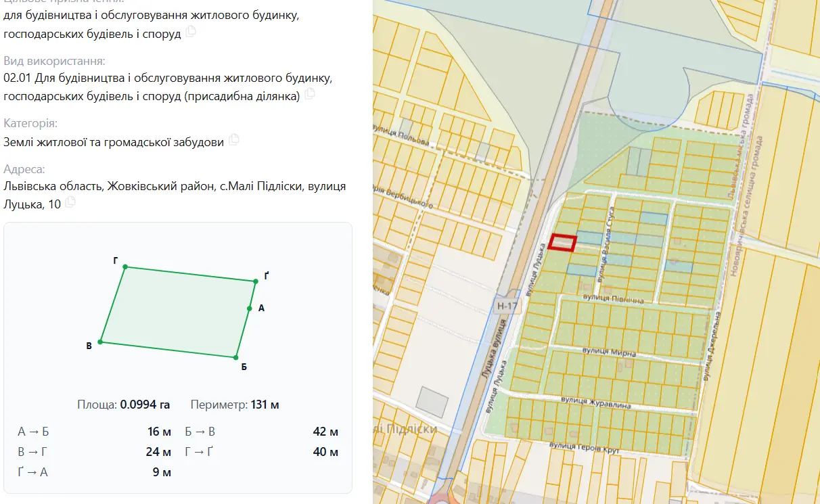Select the red-outlined parcel on the map
The image size is (820, 504).
pyautogui.click(x=562, y=242)
